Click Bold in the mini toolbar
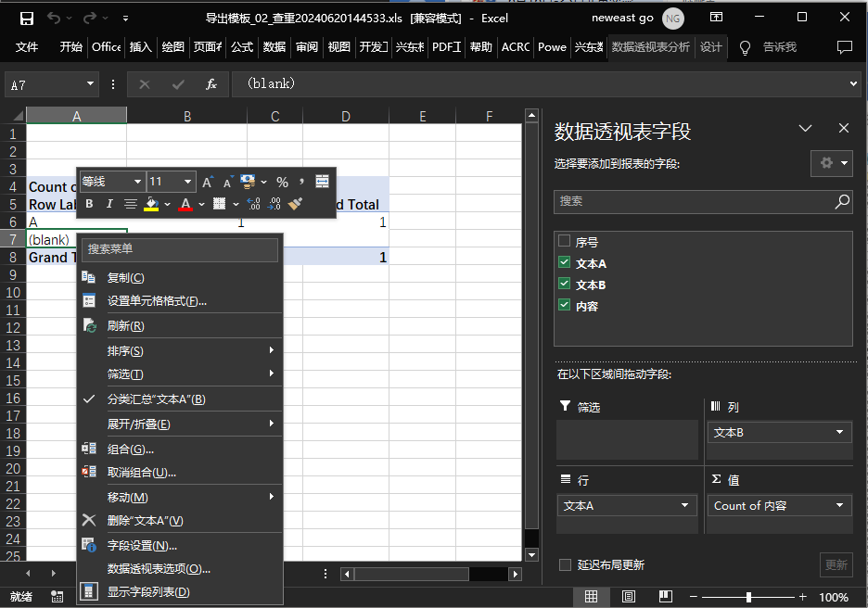 point(89,204)
